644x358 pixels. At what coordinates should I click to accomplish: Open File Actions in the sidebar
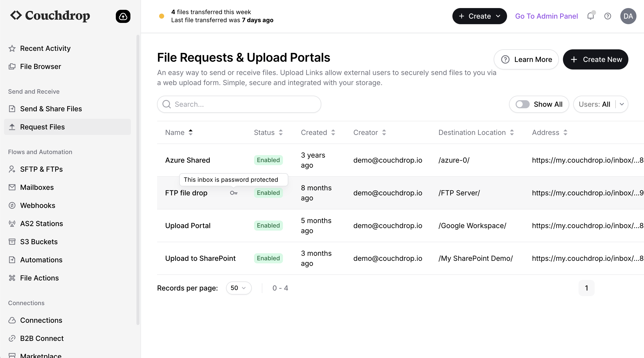pyautogui.click(x=39, y=278)
